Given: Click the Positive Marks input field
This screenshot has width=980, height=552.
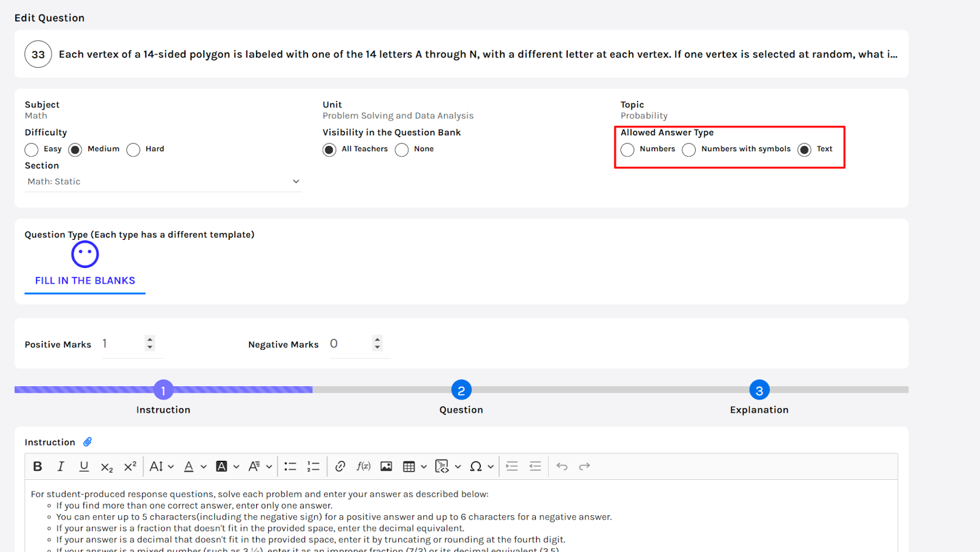Looking at the screenshot, I should tap(123, 344).
